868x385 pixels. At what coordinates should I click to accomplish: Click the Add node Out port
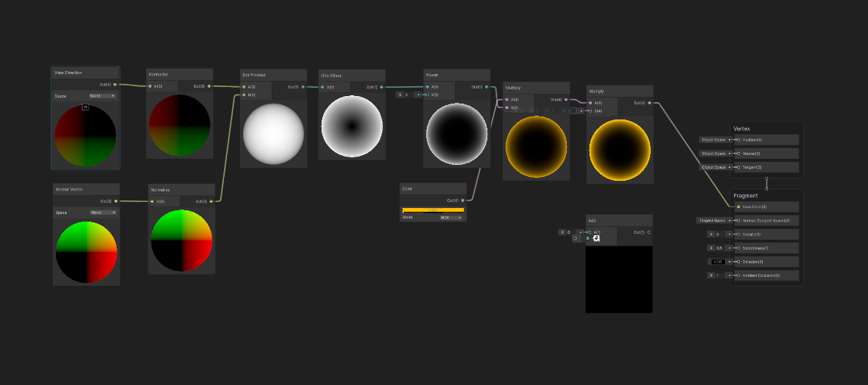(648, 232)
